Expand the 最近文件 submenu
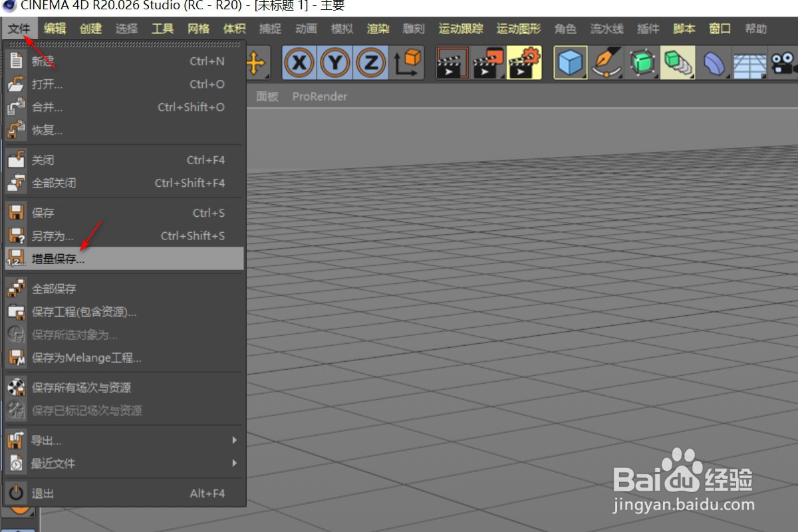This screenshot has width=798, height=532. (125, 464)
